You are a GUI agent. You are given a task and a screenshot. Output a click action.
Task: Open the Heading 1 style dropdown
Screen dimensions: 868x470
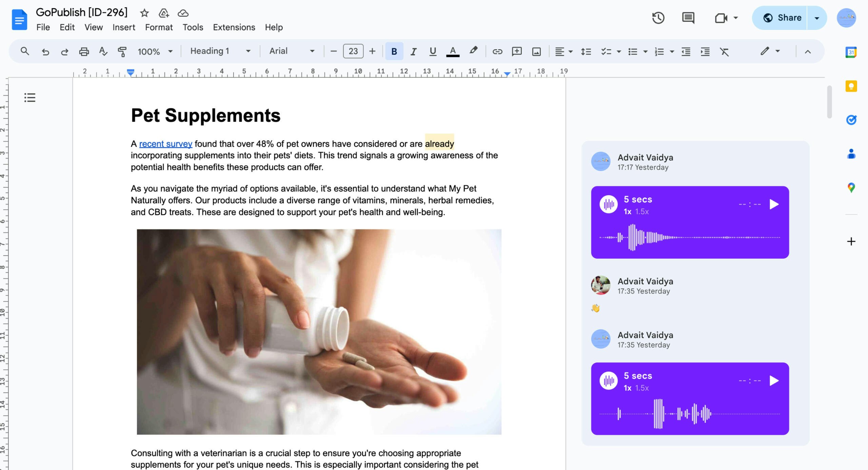pyautogui.click(x=220, y=51)
